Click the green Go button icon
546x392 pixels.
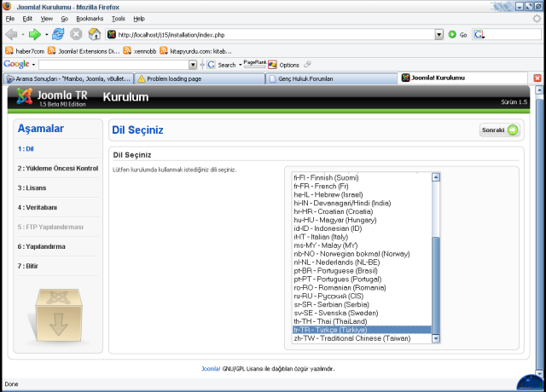point(452,34)
